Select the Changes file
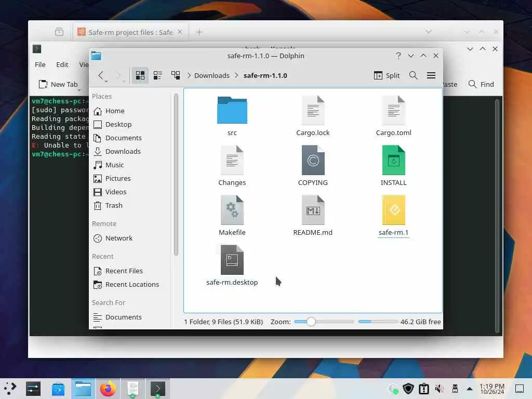532x399 pixels. tap(232, 166)
